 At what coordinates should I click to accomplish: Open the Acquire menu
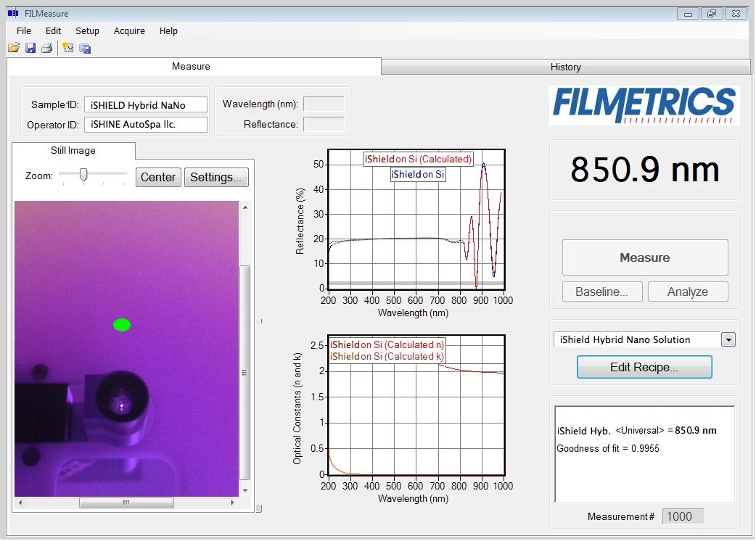(129, 31)
